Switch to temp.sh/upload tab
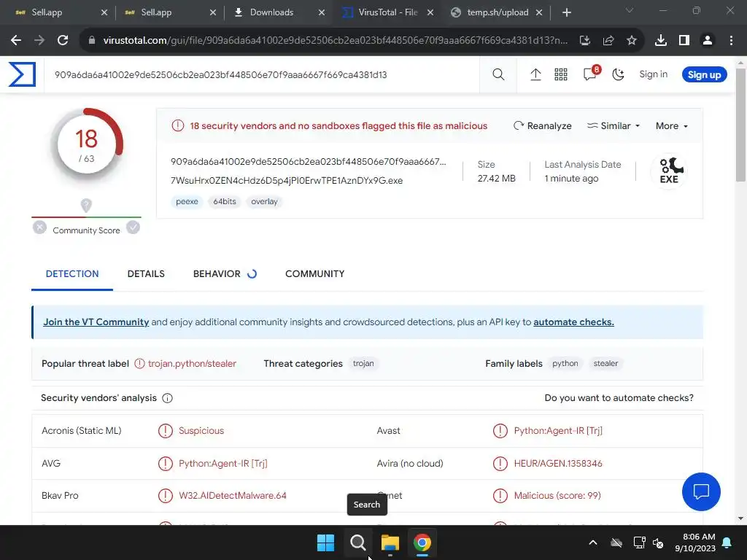This screenshot has width=747, height=560. coord(495,12)
